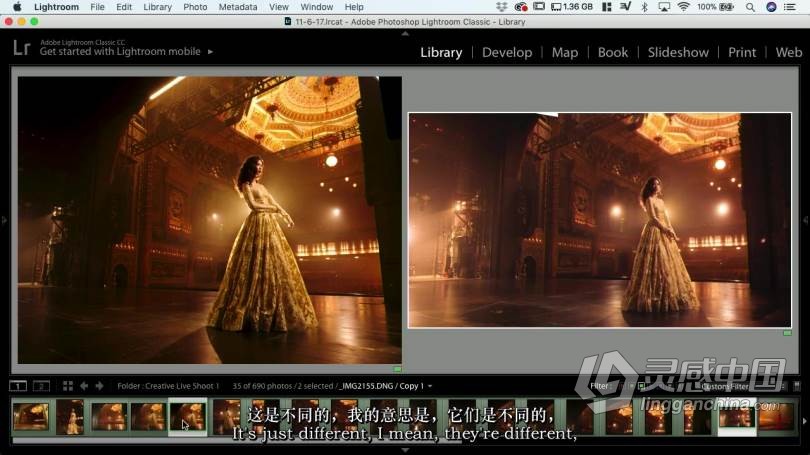Screen dimensions: 810x455
Task: Click the right survey photo with white border
Action: [600, 220]
